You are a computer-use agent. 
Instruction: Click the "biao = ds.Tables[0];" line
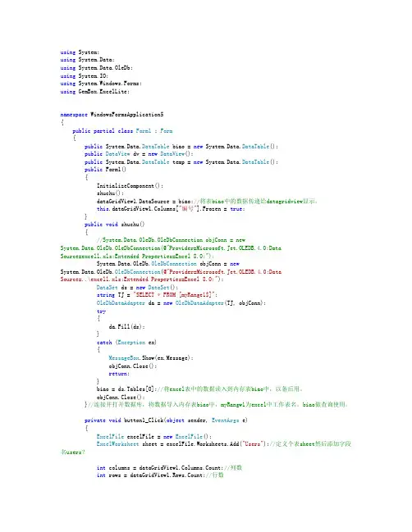(200, 389)
